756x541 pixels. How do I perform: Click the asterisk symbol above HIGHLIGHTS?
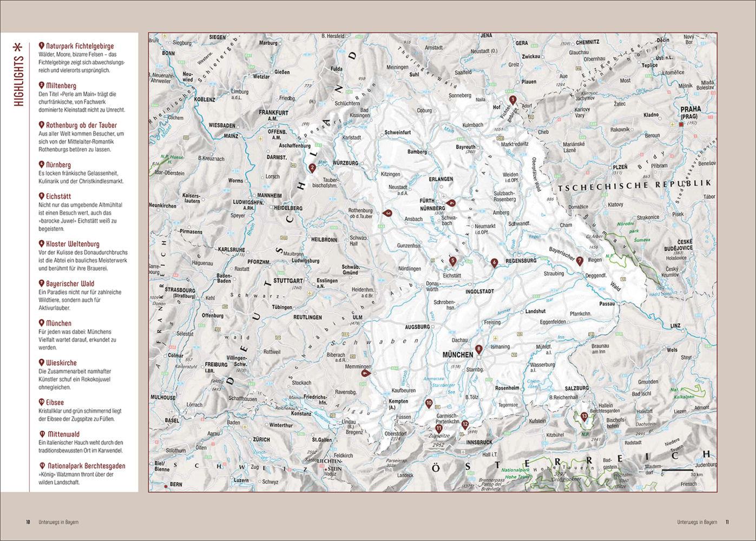click(18, 48)
